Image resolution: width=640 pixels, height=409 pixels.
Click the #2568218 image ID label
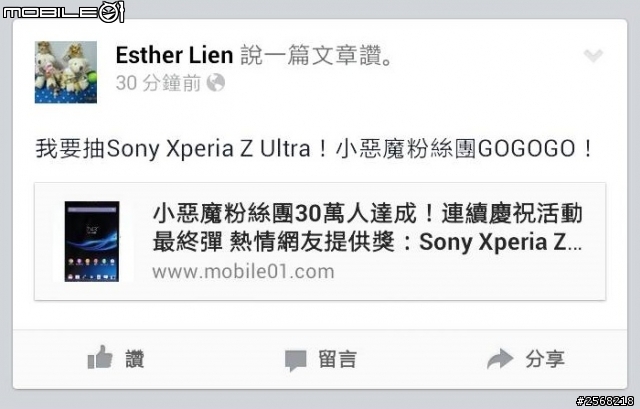pos(605,401)
